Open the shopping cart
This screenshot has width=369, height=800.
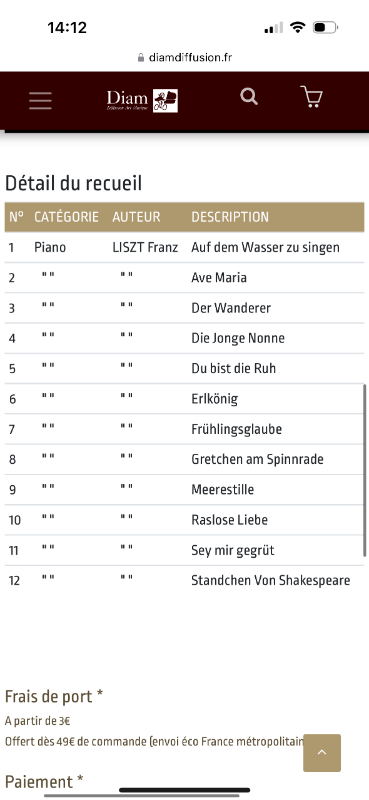(x=311, y=96)
